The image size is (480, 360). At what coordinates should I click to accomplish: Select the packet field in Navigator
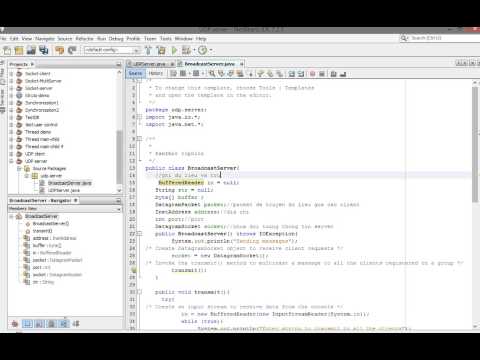point(57,260)
